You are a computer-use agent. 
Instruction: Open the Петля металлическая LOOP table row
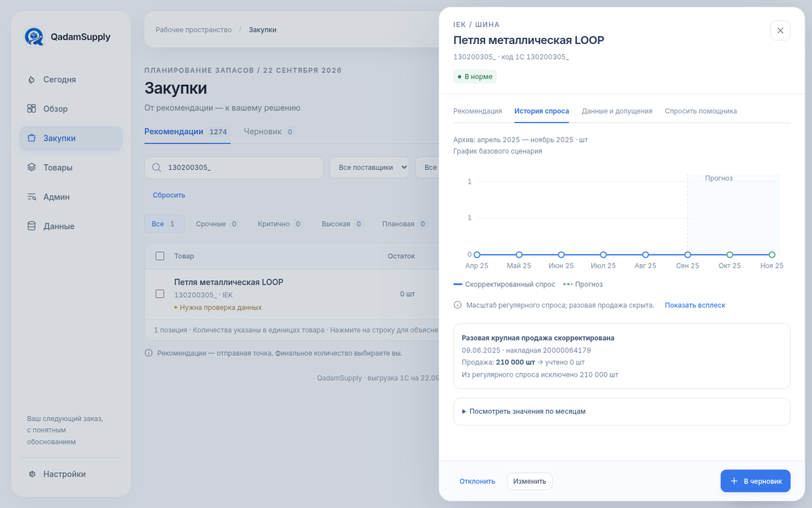pos(292,294)
